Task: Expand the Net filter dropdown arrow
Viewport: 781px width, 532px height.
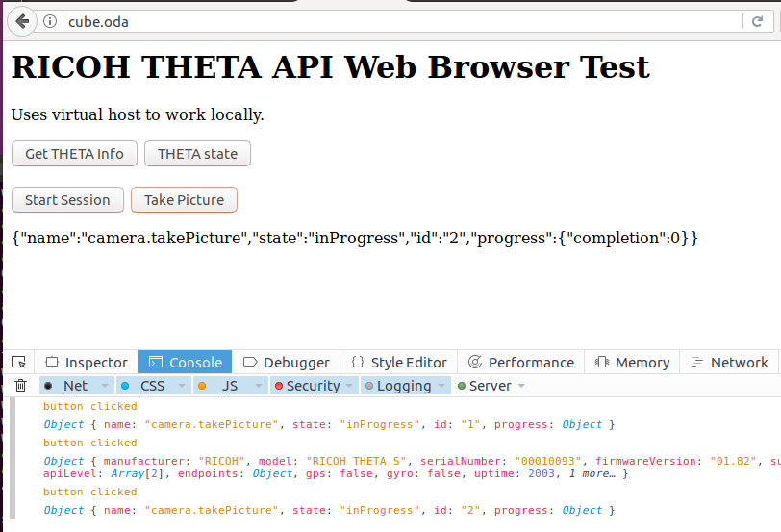Action: click(105, 386)
